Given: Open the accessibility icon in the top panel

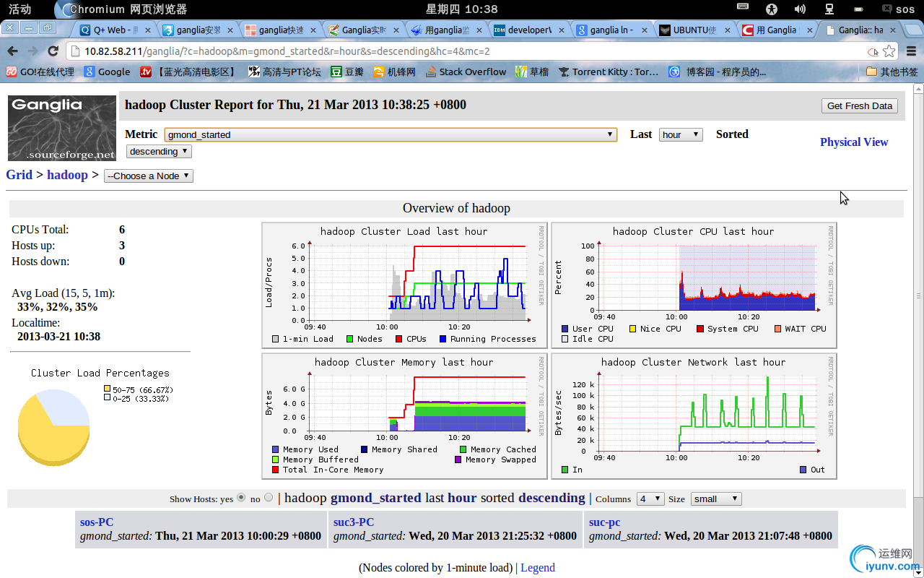Looking at the screenshot, I should [x=772, y=9].
